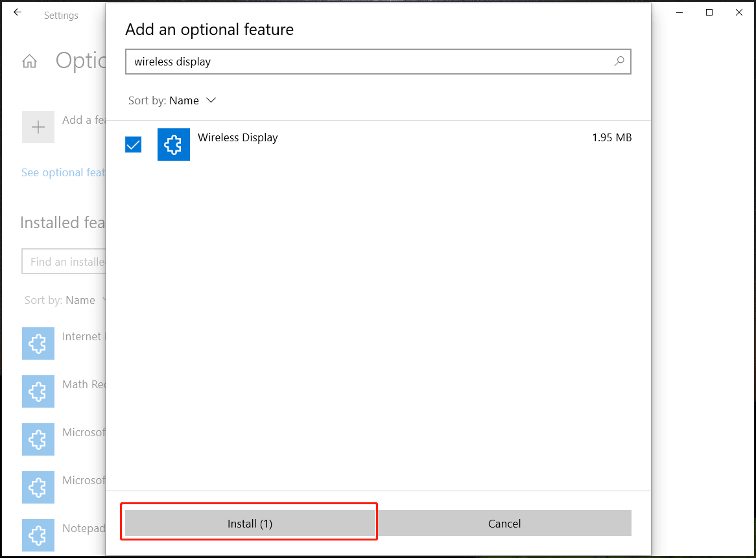The image size is (756, 558).
Task: Click the Wireless Display puzzle-piece icon
Action: point(173,144)
